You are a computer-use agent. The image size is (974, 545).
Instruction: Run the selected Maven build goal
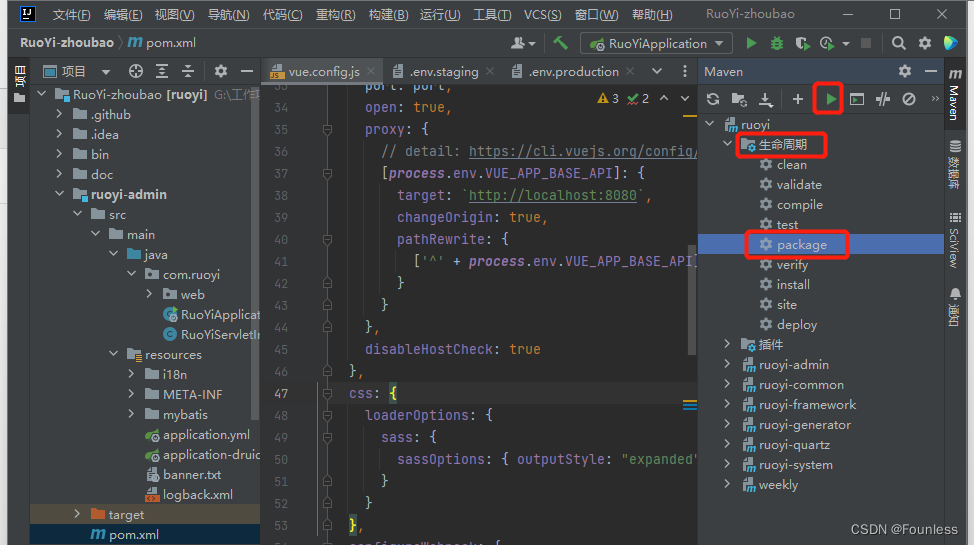pyautogui.click(x=831, y=99)
